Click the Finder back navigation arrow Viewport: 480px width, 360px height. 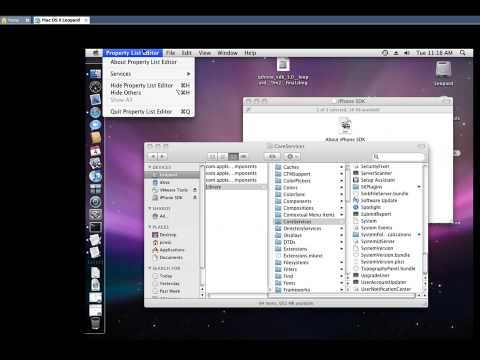pyautogui.click(x=153, y=156)
